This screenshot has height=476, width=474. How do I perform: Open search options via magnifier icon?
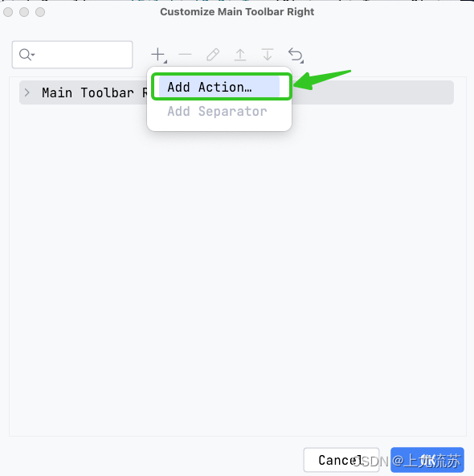27,55
